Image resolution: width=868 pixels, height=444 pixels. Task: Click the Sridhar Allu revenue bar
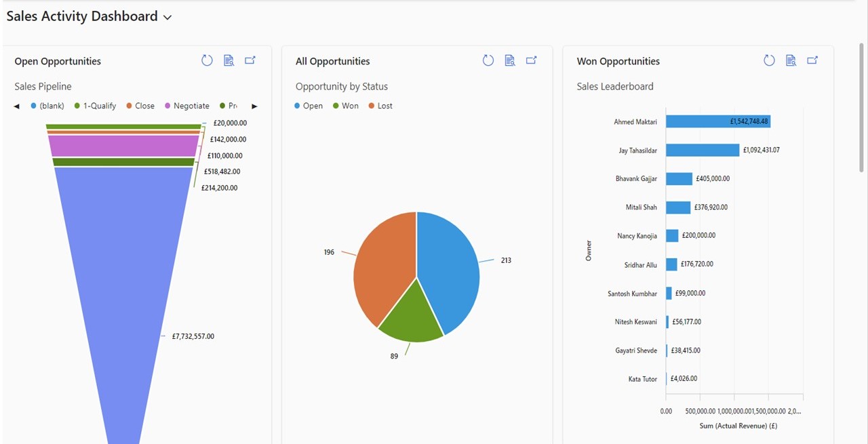(671, 264)
